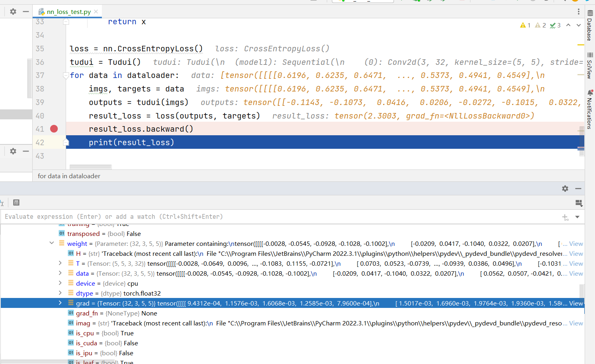
Task: Click the warning count indicator
Action: (525, 25)
